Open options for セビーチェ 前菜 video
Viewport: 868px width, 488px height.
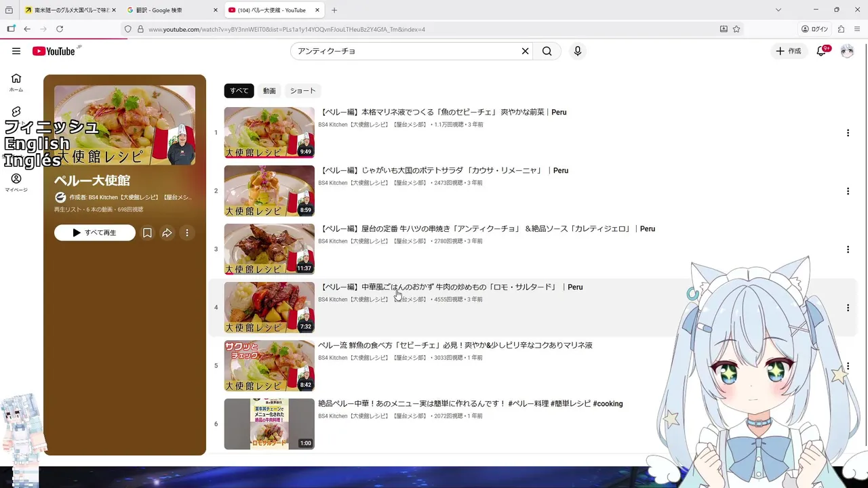point(848,133)
